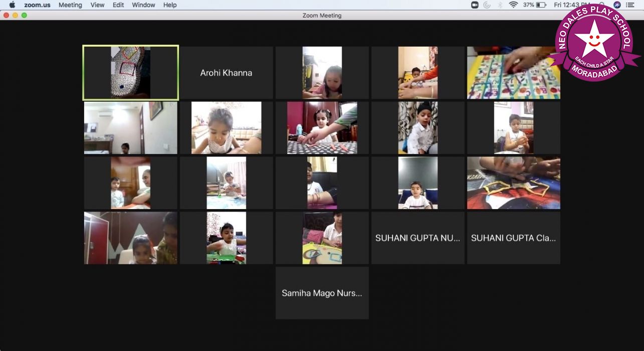Select the video tile of boy wearing turban
This screenshot has width=644, height=351.
point(418,128)
